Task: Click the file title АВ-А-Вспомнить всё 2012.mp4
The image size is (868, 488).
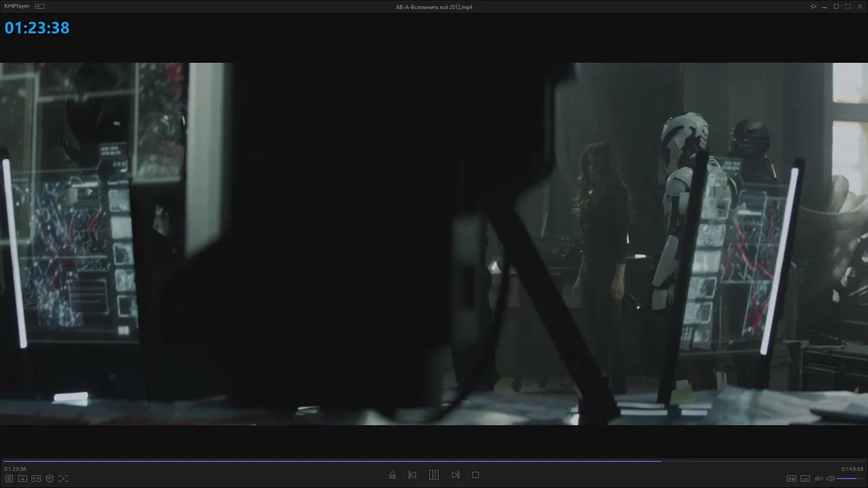Action: tap(434, 7)
